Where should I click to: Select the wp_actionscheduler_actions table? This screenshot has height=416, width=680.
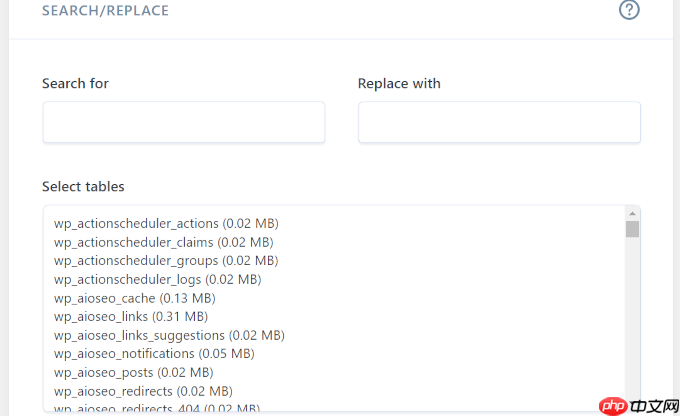(166, 223)
